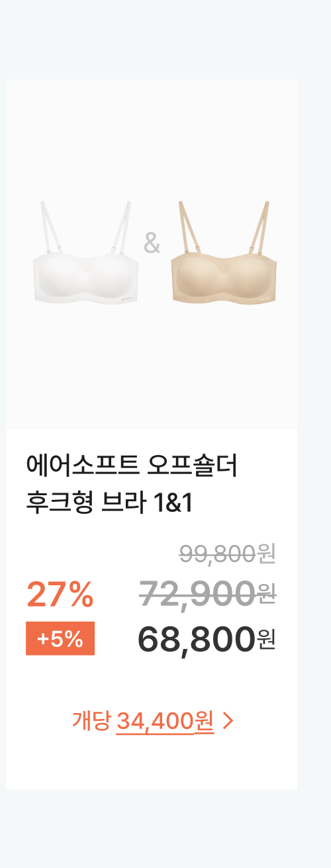Click the 개당 label text
331x868 pixels.
click(91, 720)
